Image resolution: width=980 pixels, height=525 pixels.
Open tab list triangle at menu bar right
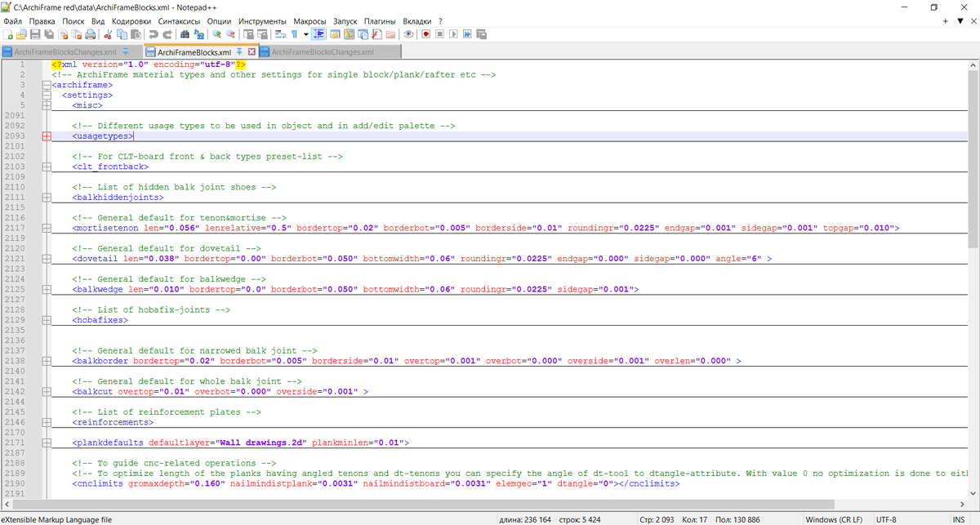coord(960,20)
